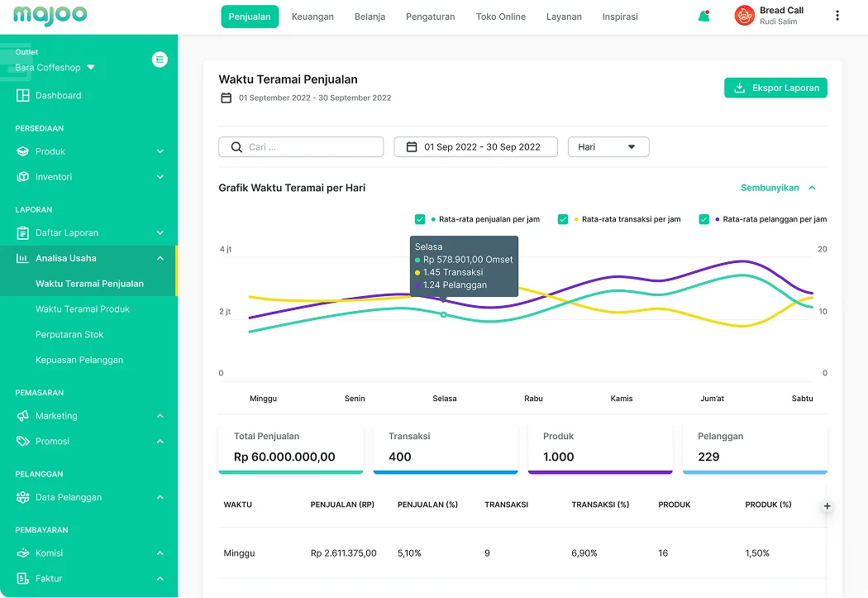
Task: Open the three-dot more options menu
Action: click(837, 16)
